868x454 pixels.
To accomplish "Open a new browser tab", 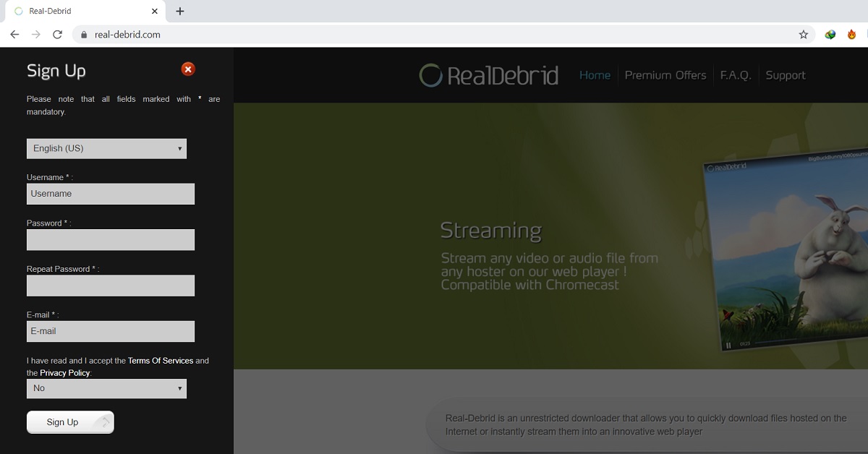I will click(x=180, y=11).
